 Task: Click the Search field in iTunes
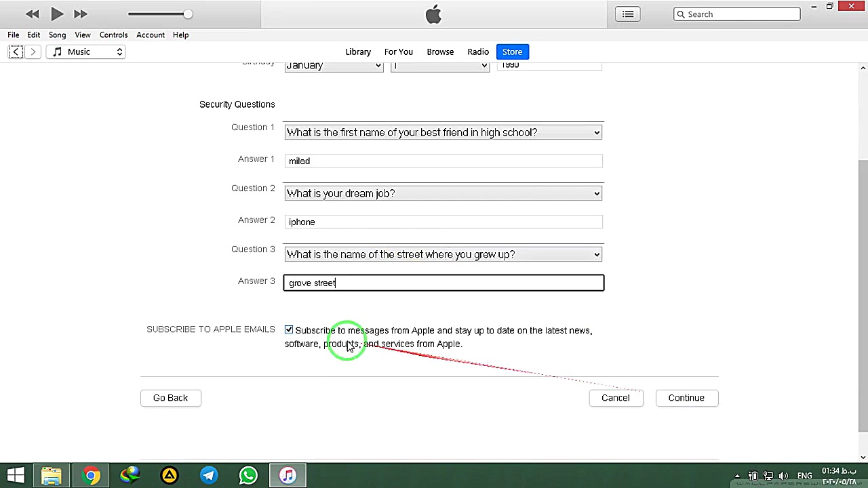click(737, 14)
